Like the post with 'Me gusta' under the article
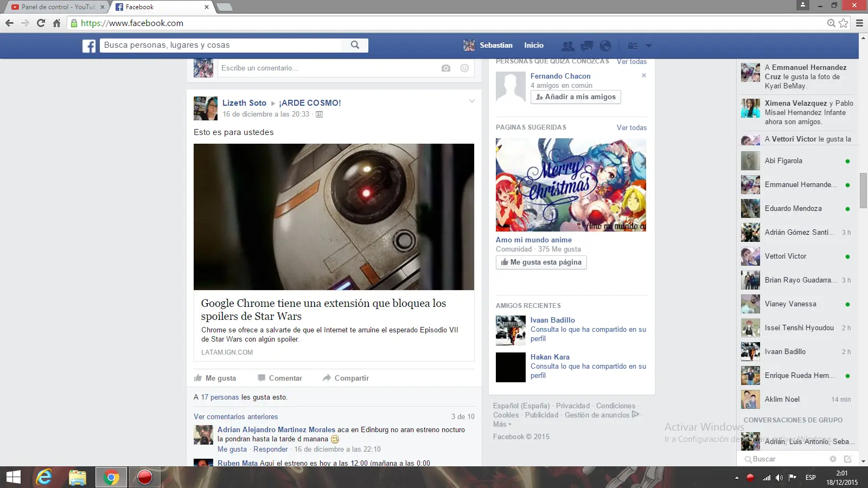Image resolution: width=868 pixels, height=488 pixels. [x=215, y=378]
